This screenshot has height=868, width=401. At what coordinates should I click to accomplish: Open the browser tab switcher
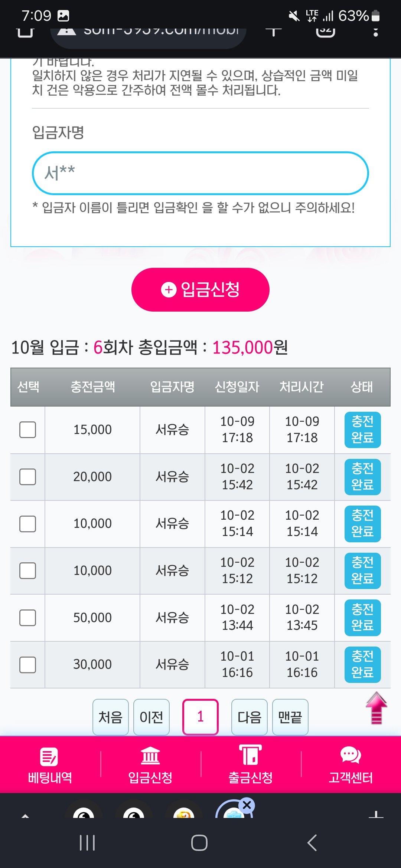325,30
